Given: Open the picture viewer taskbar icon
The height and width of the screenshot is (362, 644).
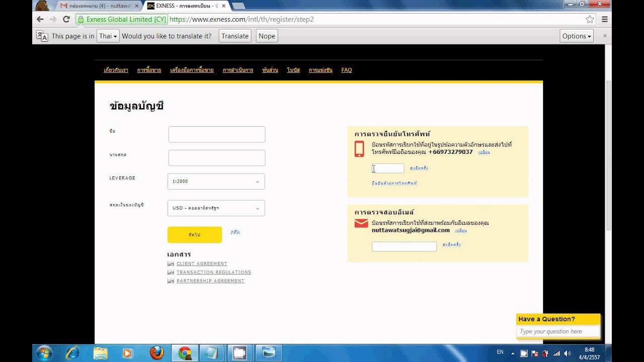Looking at the screenshot, I should click(269, 353).
